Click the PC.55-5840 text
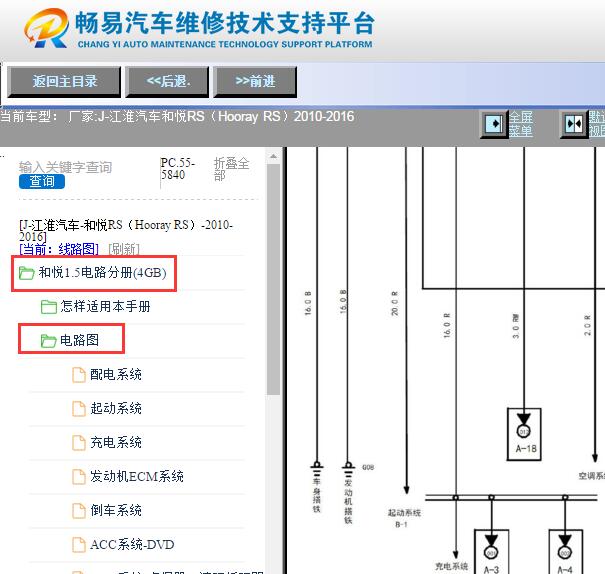The height and width of the screenshot is (574, 605). click(x=178, y=169)
